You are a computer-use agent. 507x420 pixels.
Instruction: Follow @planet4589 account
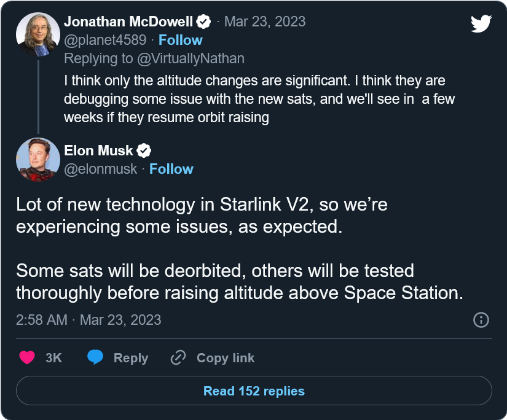pos(180,40)
